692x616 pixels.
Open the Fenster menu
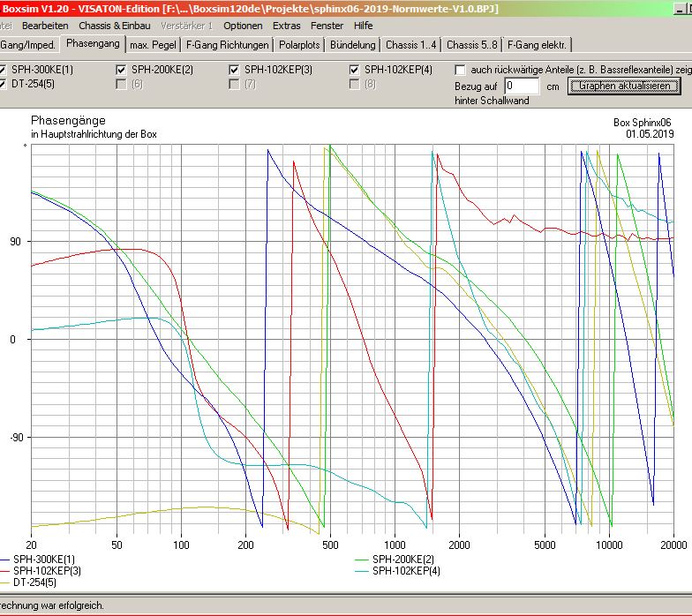click(327, 26)
